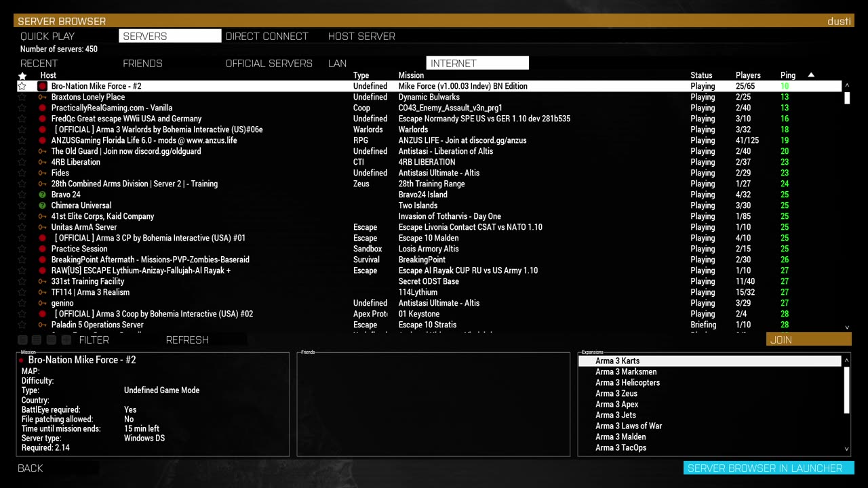
Task: Click the key icon beside The Old Guard
Action: [42, 151]
